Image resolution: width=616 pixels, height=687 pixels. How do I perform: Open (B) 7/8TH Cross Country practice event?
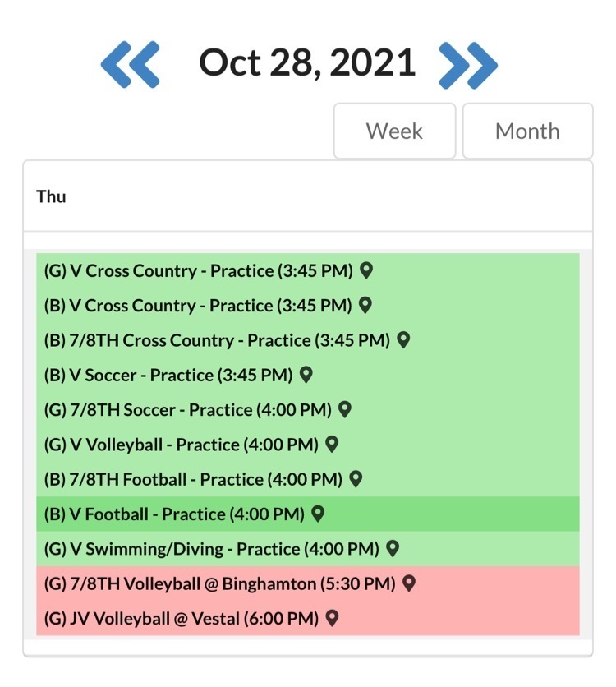(x=216, y=340)
